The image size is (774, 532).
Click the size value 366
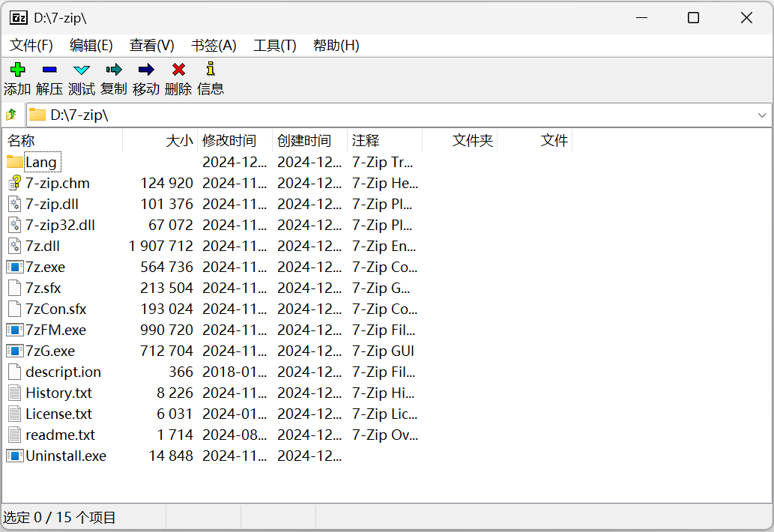point(181,372)
